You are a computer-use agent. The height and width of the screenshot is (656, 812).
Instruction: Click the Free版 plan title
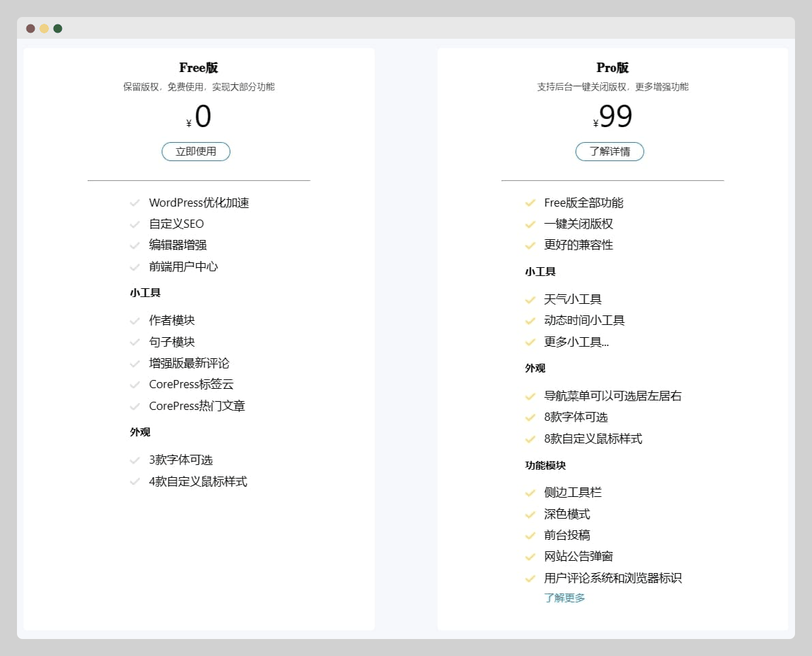click(x=198, y=68)
